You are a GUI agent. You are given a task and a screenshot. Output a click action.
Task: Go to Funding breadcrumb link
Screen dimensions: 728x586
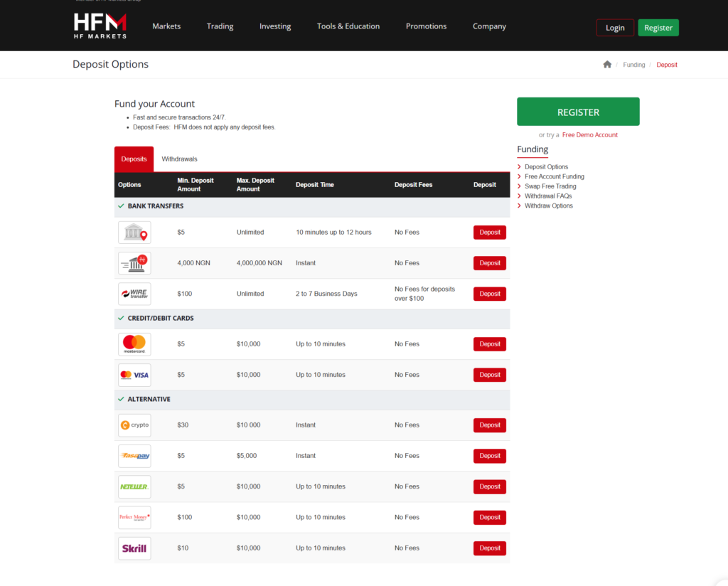633,65
